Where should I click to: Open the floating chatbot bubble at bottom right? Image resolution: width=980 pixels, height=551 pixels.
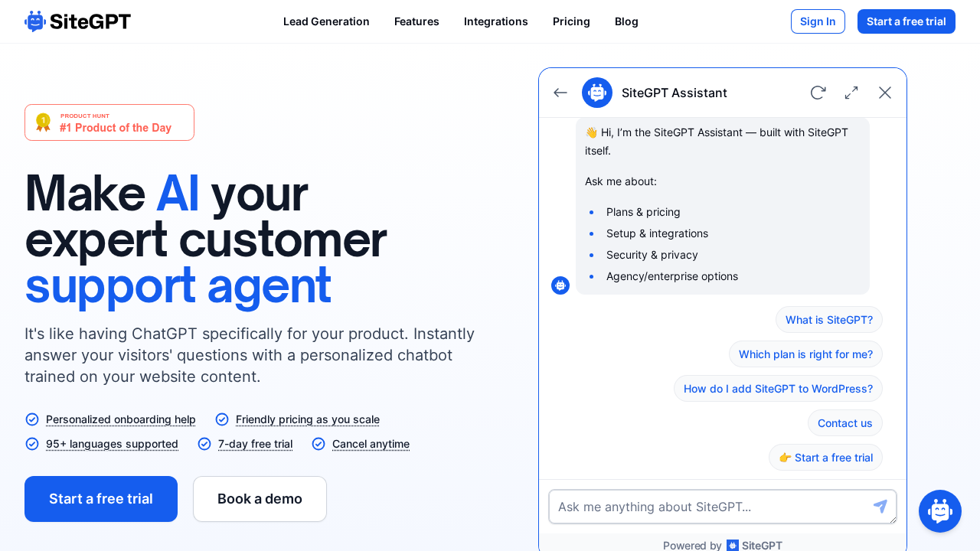[x=940, y=511]
